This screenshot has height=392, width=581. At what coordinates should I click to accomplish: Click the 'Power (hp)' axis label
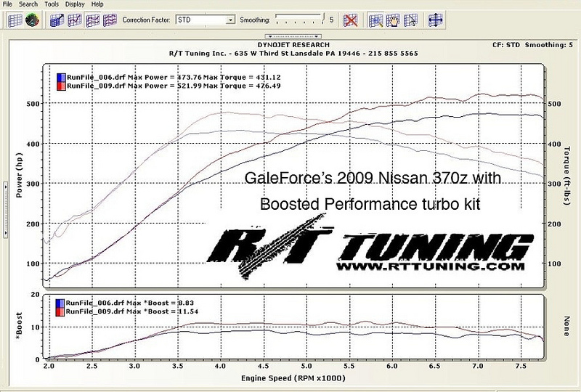pyautogui.click(x=20, y=175)
